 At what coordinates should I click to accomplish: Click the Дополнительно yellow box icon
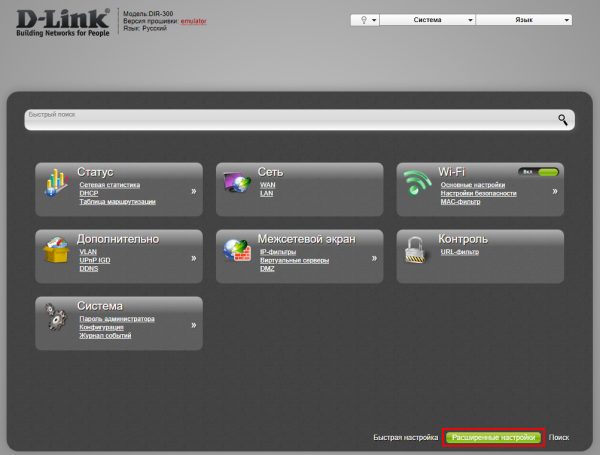pyautogui.click(x=56, y=250)
